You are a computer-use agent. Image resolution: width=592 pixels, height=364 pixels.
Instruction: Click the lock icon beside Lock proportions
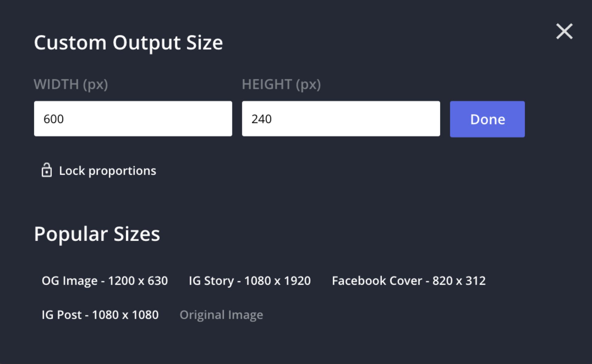[47, 170]
